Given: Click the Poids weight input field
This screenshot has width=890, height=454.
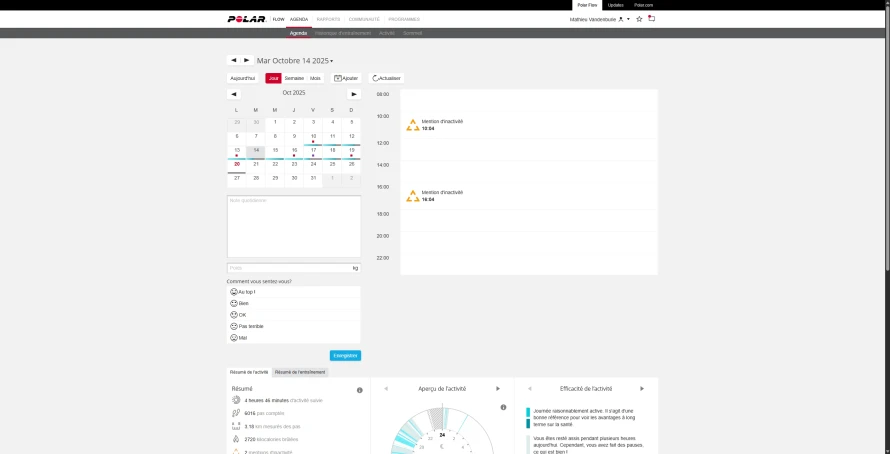Looking at the screenshot, I should [293, 268].
